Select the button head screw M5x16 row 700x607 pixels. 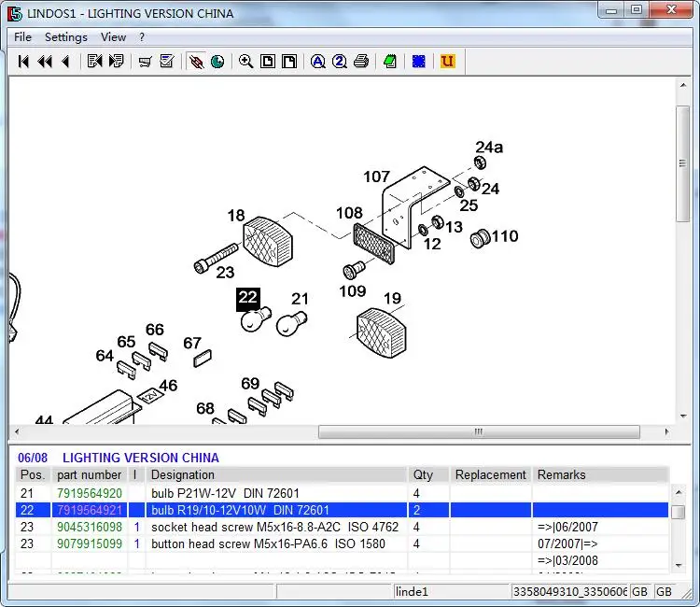[x=267, y=543]
